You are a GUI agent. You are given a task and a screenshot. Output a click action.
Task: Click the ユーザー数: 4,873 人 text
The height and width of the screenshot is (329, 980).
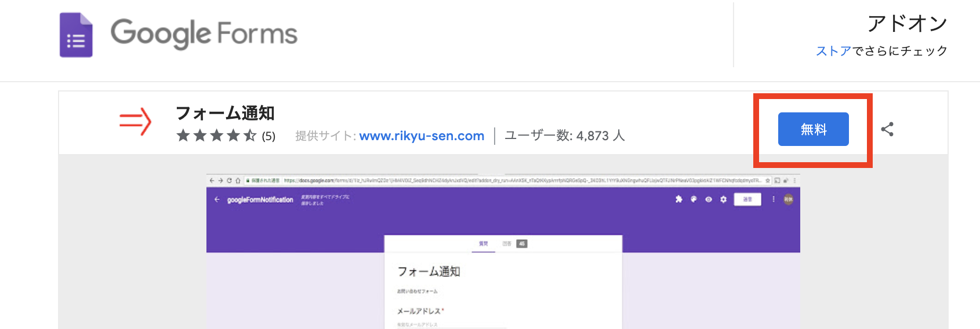[x=564, y=136]
